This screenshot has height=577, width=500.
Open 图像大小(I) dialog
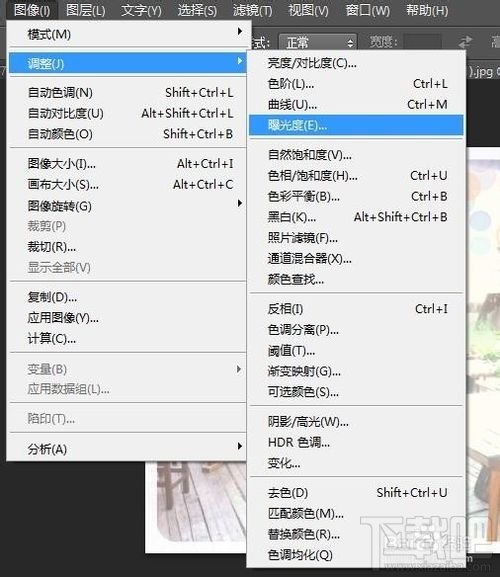click(x=127, y=163)
